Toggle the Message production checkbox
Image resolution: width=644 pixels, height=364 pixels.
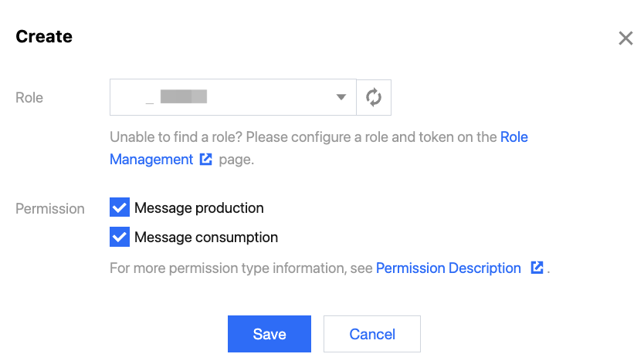(120, 208)
